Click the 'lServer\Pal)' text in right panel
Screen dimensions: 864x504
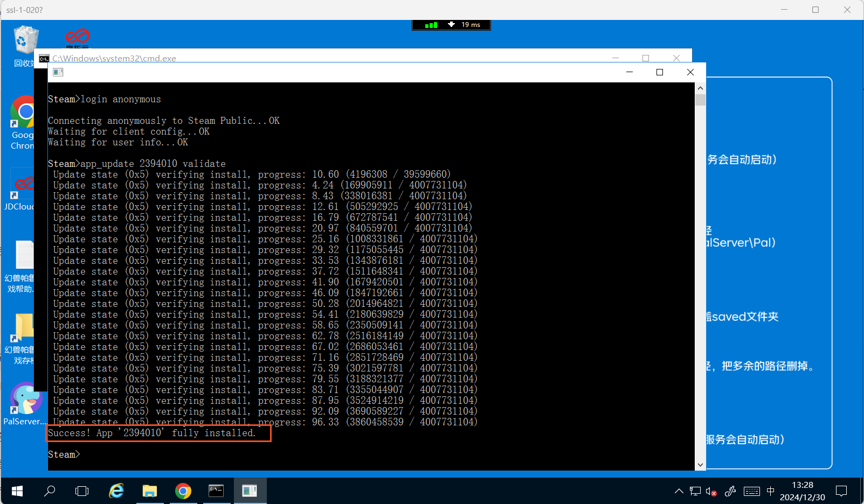[x=741, y=242]
